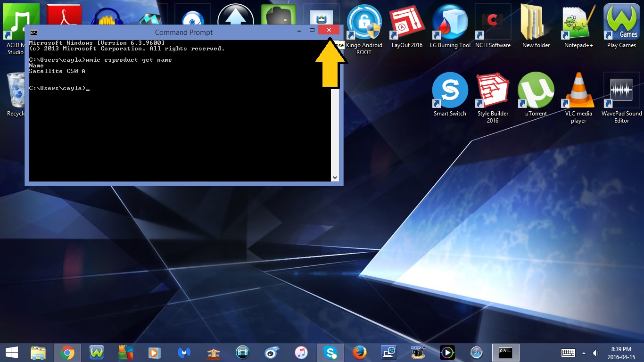Viewport: 644px width, 362px height.
Task: Select the Recycle Bin on the desktop
Action: coord(16,95)
